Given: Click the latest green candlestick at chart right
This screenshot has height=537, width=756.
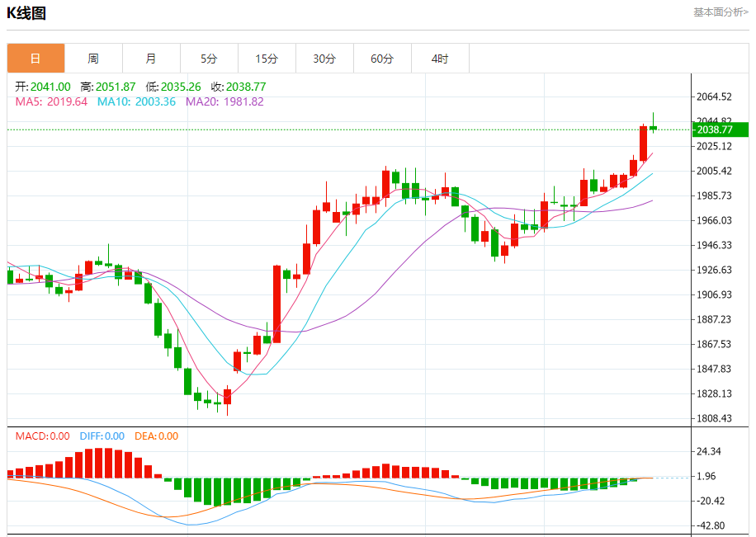Looking at the screenshot, I should pyautogui.click(x=654, y=128).
